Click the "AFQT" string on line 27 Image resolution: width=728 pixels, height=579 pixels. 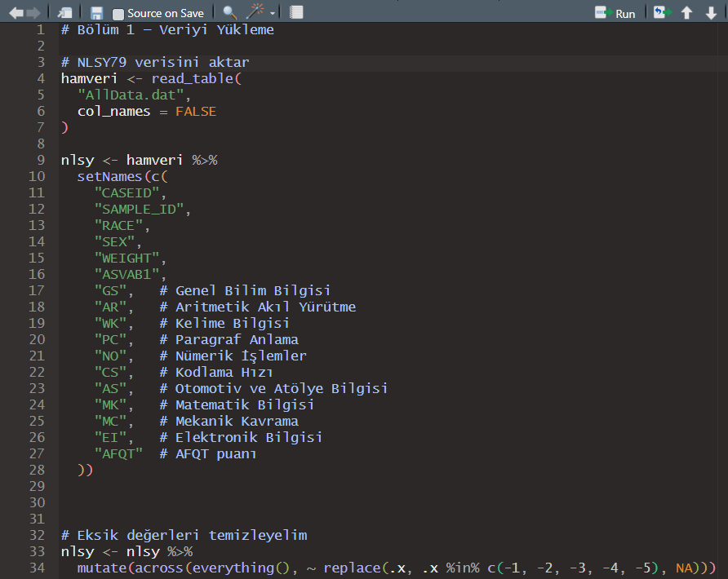[118, 453]
